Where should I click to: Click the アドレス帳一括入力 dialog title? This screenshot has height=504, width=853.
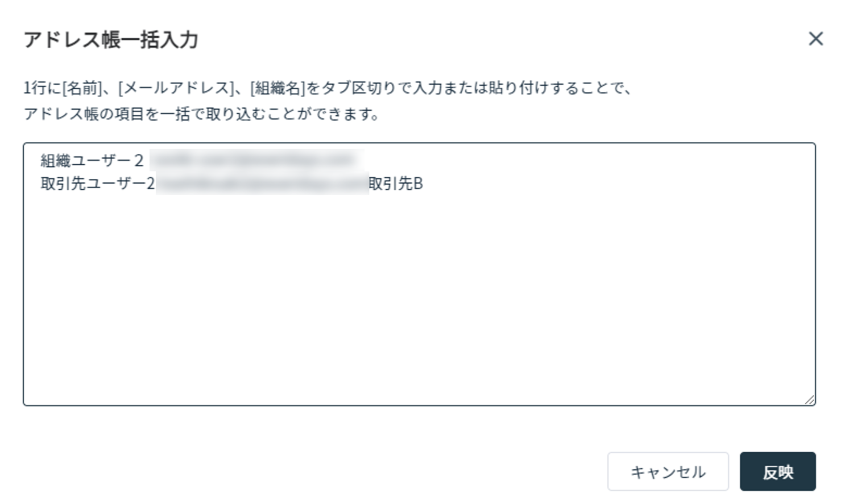111,40
